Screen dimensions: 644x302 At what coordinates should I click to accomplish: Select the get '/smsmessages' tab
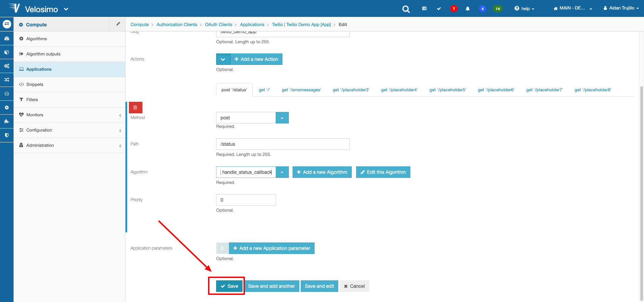301,90
